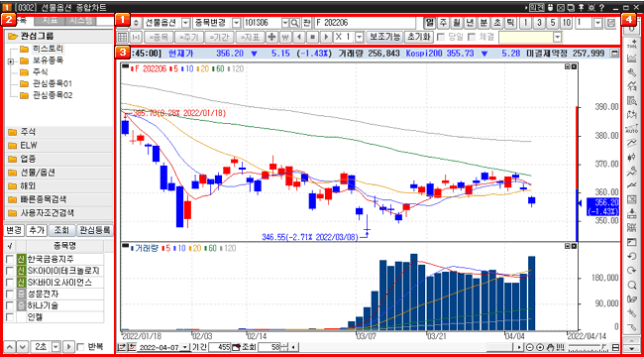The image size is (644, 357).
Task: Click the 초기화 reset button
Action: point(418,37)
